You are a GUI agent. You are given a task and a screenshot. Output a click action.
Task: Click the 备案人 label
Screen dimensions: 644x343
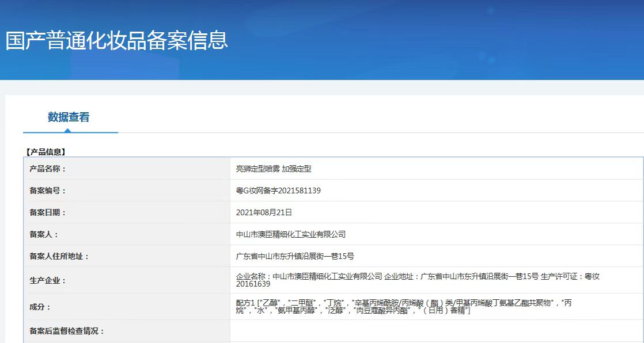(44, 235)
